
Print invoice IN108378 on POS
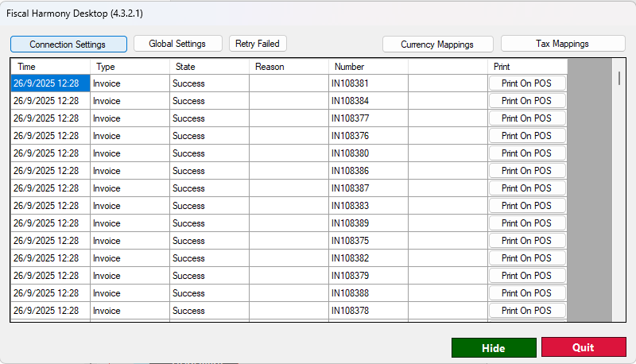[527, 311]
